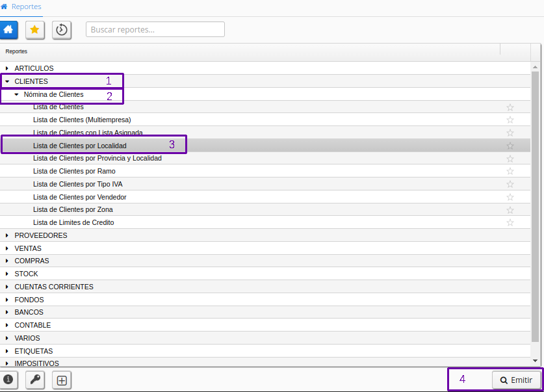Favorite star for Lista de Clientes (Multiempresa)
544x392 pixels.
click(x=510, y=120)
